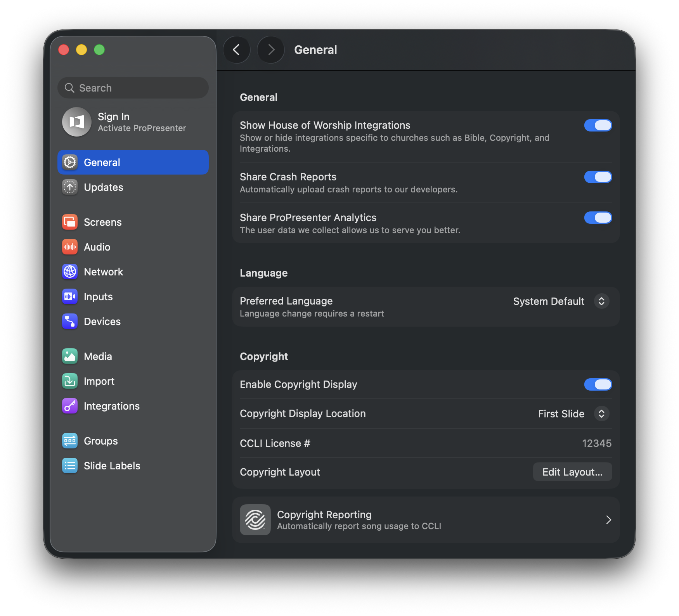Click the General gear icon in sidebar
Viewport: 679px width, 616px height.
tap(70, 162)
